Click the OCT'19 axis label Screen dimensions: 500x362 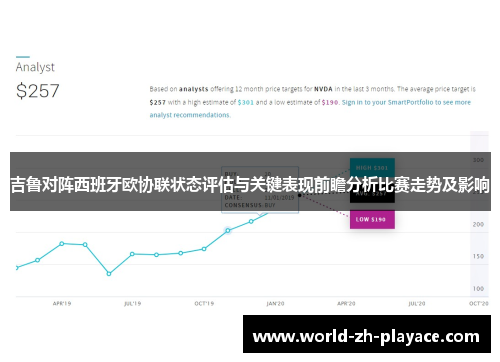[204, 303]
